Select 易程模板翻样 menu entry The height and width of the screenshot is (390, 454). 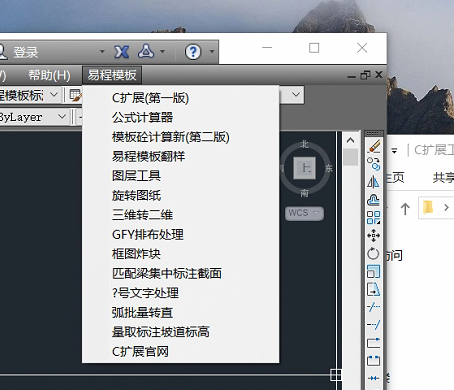(180, 156)
